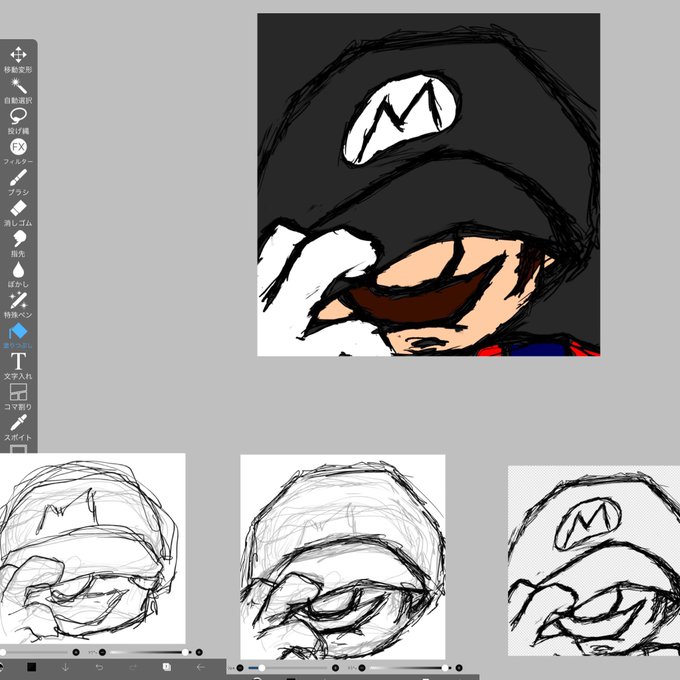Decrease brush size with minus under refined sketch
Screen dimensions: 680x680
(x=240, y=668)
